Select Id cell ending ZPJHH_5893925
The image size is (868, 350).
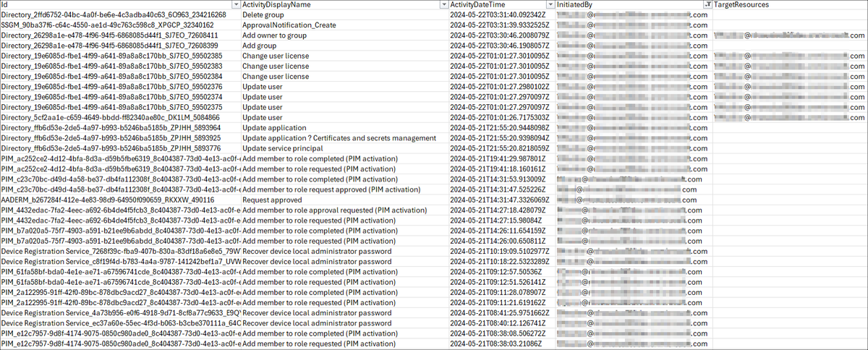120,137
